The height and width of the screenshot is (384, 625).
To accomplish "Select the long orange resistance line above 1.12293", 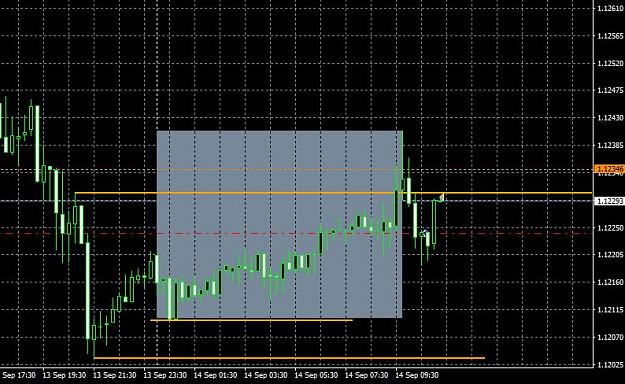I will click(x=333, y=193).
